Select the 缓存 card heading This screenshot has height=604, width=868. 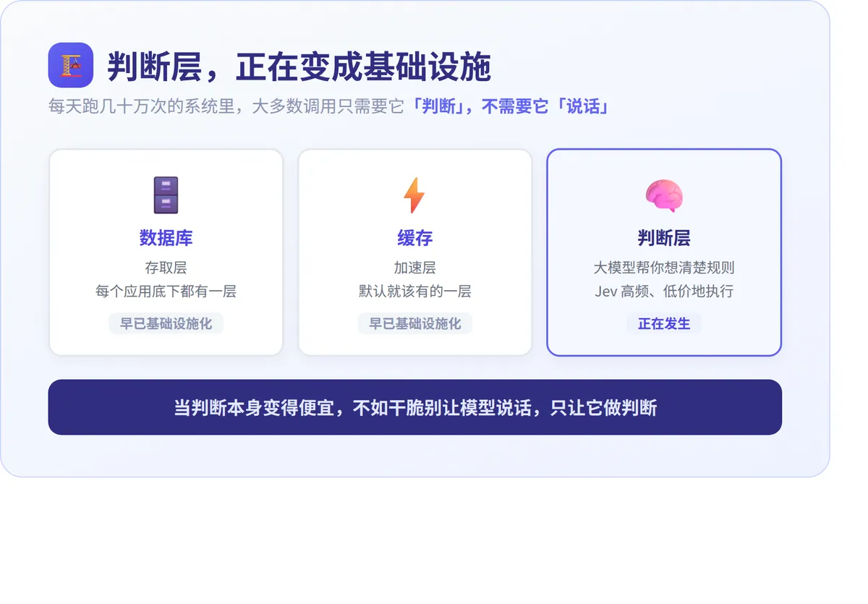415,238
